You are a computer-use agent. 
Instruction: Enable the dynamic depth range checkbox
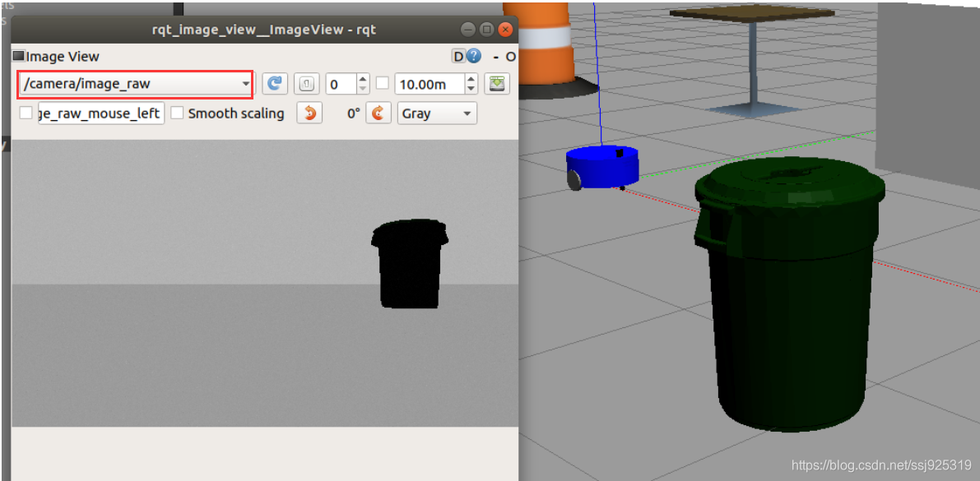click(383, 84)
